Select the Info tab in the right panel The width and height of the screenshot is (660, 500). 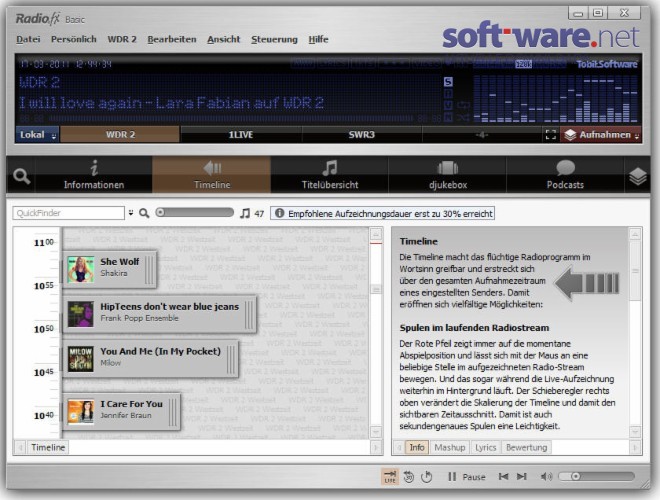pyautogui.click(x=417, y=447)
